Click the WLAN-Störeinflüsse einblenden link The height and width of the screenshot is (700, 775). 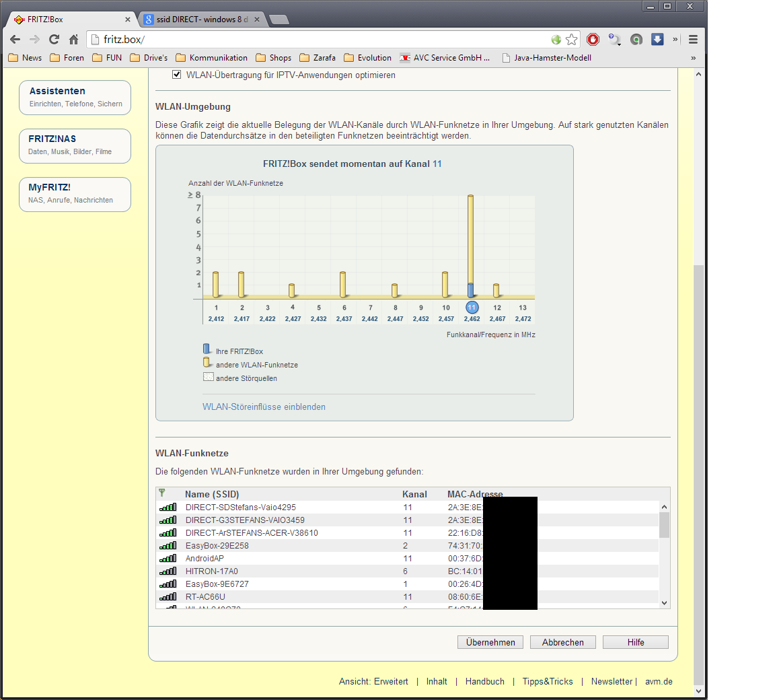264,407
